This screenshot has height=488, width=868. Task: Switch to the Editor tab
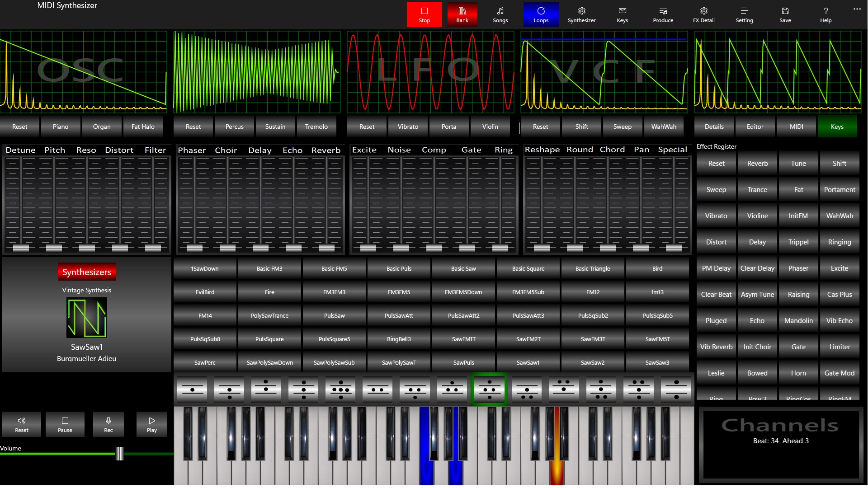click(755, 127)
